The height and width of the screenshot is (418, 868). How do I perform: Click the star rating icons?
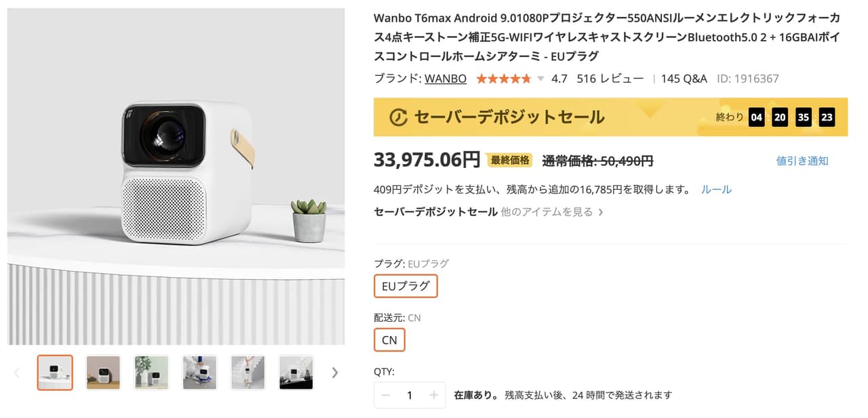point(503,79)
